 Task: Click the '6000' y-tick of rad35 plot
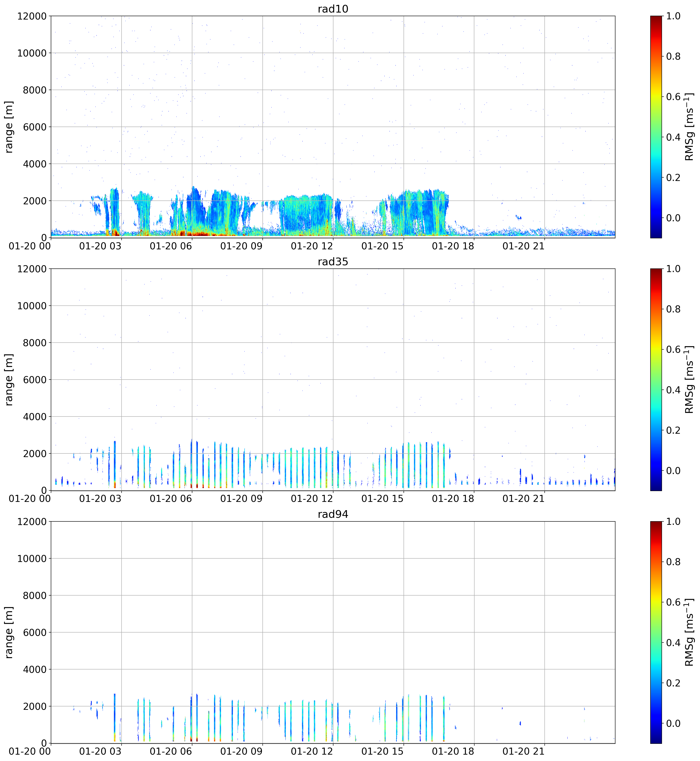[35, 380]
